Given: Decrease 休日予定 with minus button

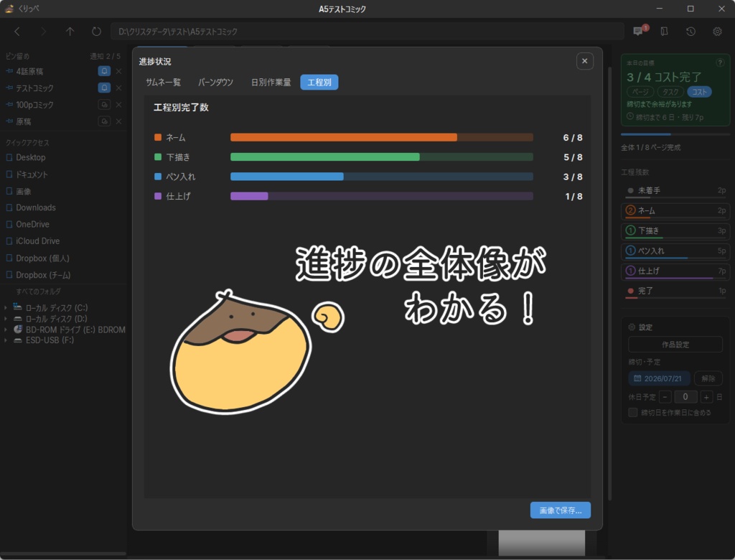Looking at the screenshot, I should point(665,397).
